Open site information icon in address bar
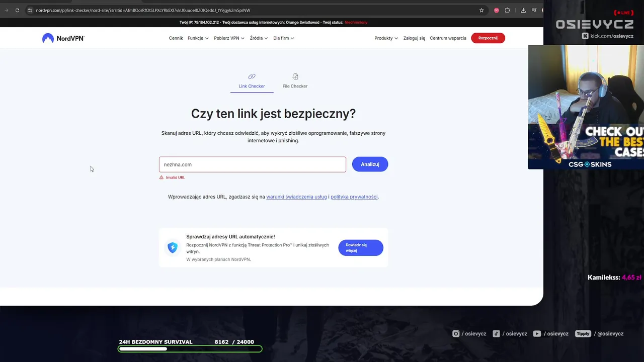This screenshot has height=362, width=644. tap(30, 10)
